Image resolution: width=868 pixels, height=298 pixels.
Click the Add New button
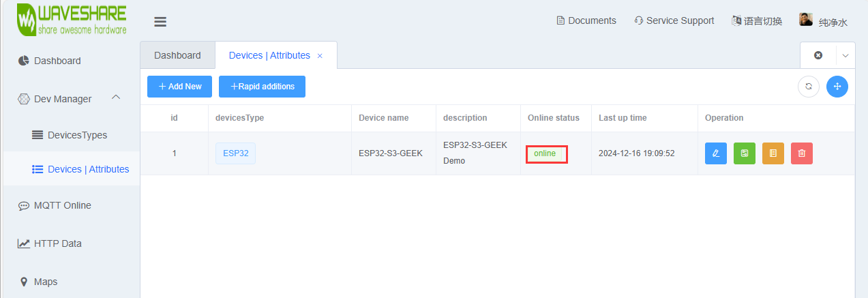179,87
